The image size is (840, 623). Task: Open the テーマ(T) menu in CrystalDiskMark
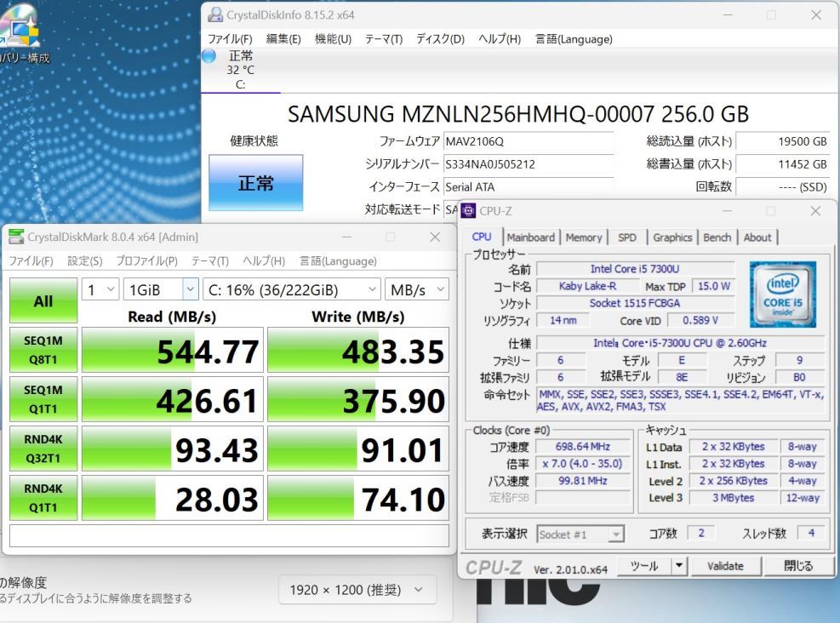(x=210, y=261)
